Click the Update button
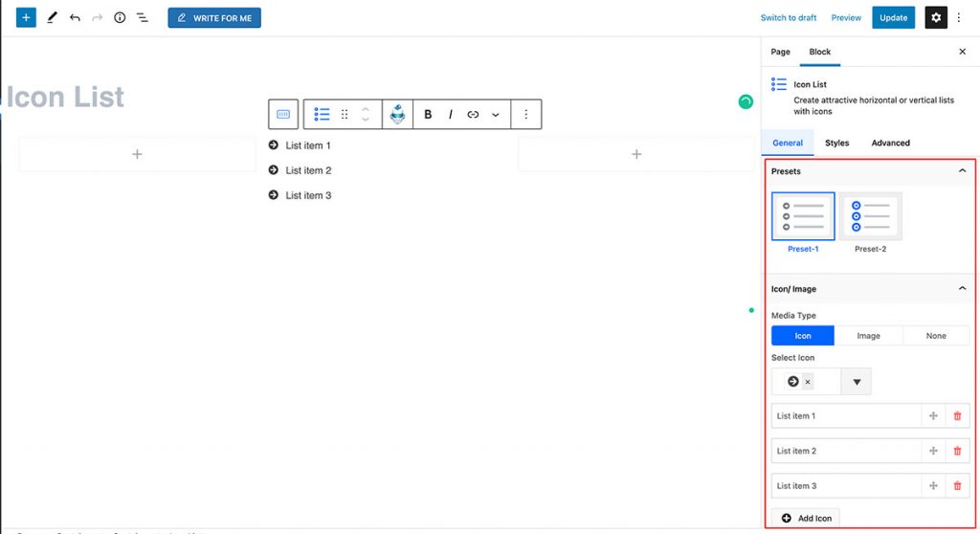 coord(893,17)
